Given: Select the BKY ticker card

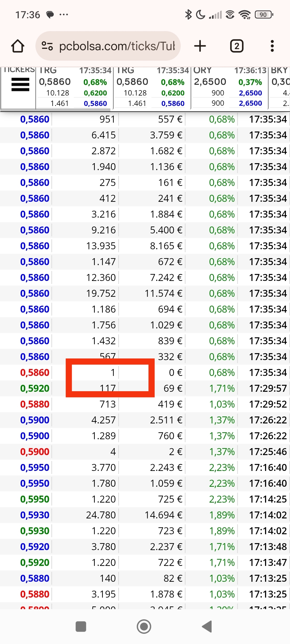Looking at the screenshot, I should coord(280,87).
